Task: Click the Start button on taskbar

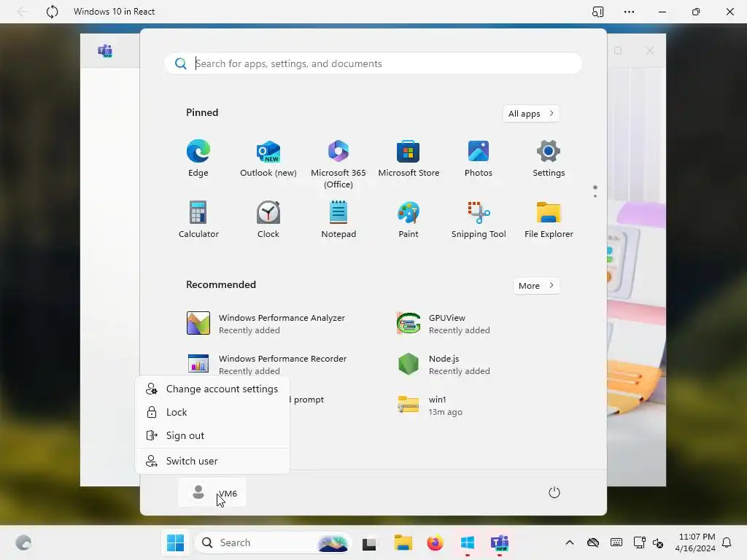Action: tap(175, 542)
